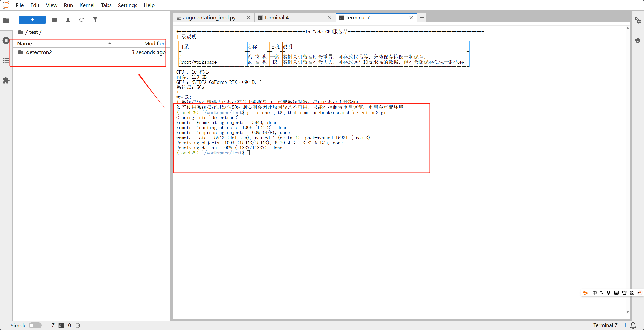Click the IME mascot assistant avatar

(640, 293)
